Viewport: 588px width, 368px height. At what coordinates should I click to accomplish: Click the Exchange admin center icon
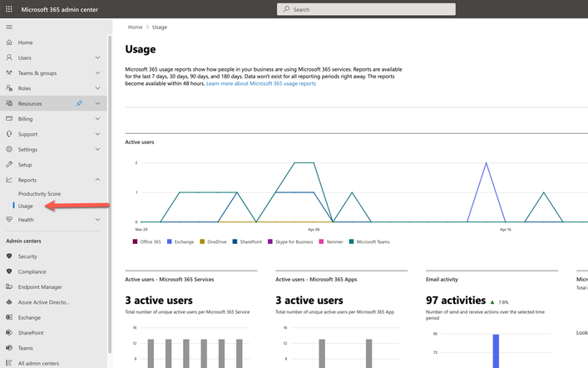[9, 317]
